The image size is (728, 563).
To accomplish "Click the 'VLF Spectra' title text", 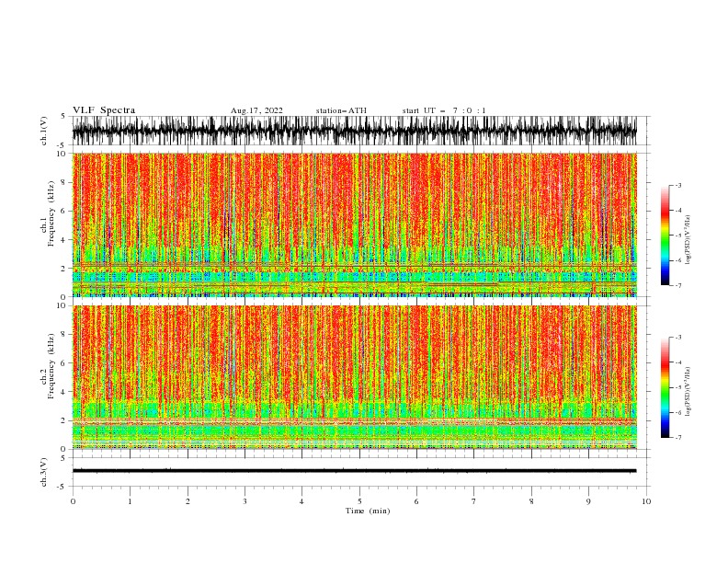I will 104,110.
